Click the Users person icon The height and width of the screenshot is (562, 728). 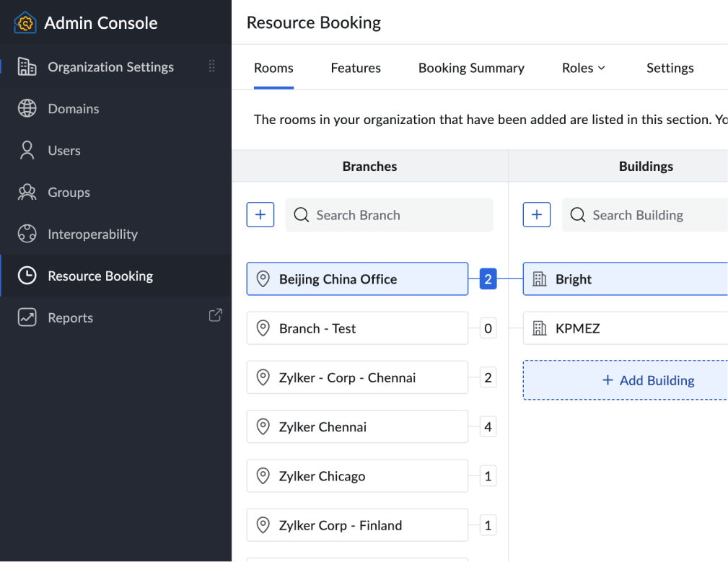27,151
